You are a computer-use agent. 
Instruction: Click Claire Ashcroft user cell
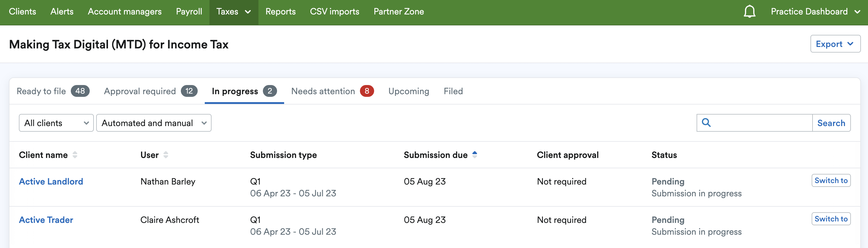pyautogui.click(x=169, y=220)
